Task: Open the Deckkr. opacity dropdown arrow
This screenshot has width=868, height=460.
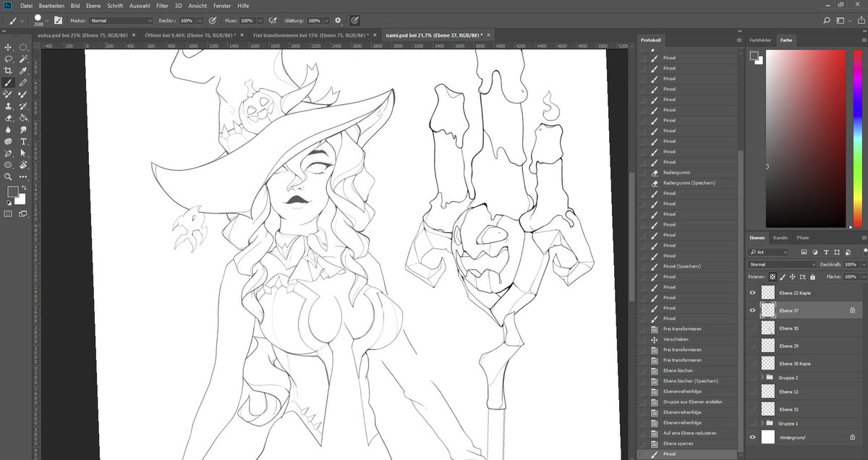Action: click(200, 21)
